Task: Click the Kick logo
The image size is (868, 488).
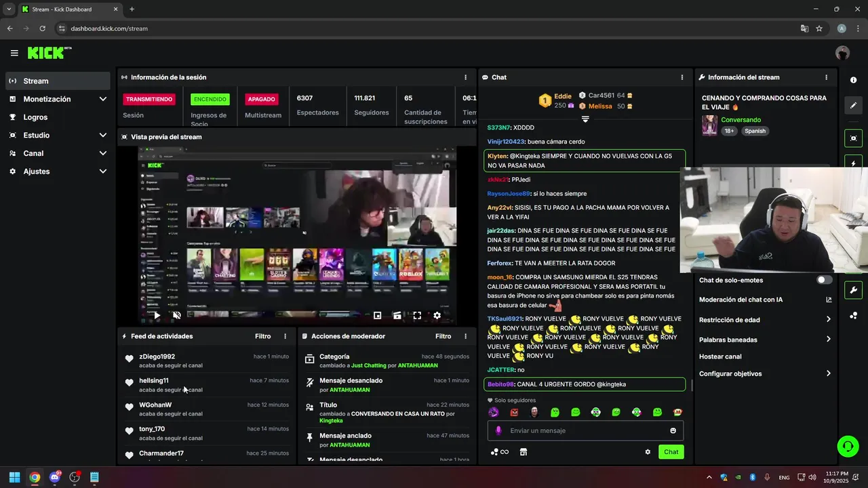Action: click(49, 53)
